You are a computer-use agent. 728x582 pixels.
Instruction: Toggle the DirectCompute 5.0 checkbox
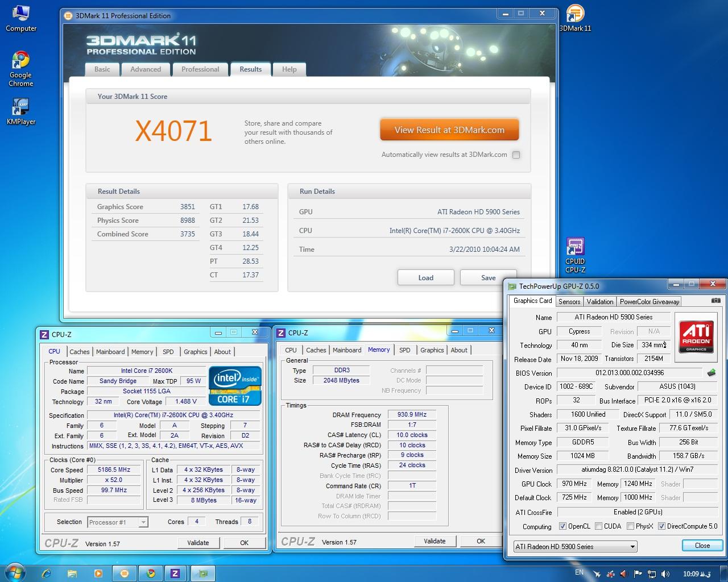pyautogui.click(x=661, y=526)
